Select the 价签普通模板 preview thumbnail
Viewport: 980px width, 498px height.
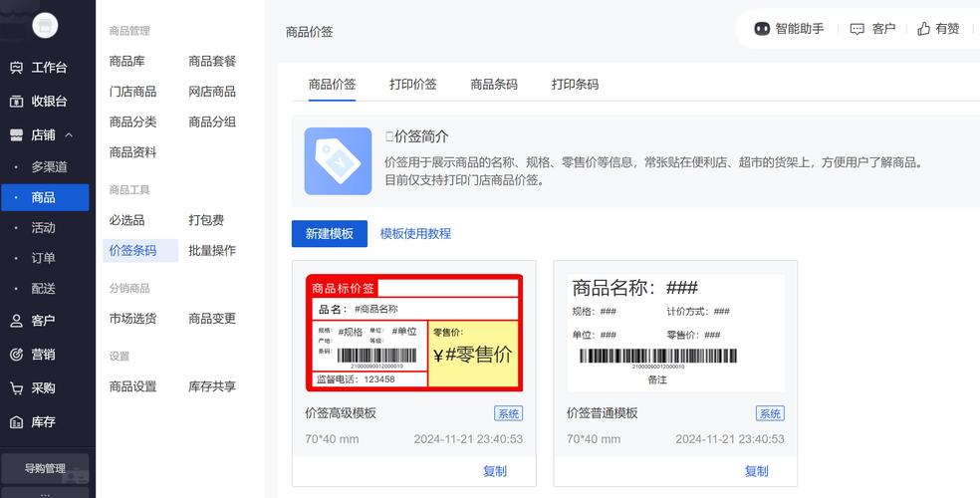675,332
